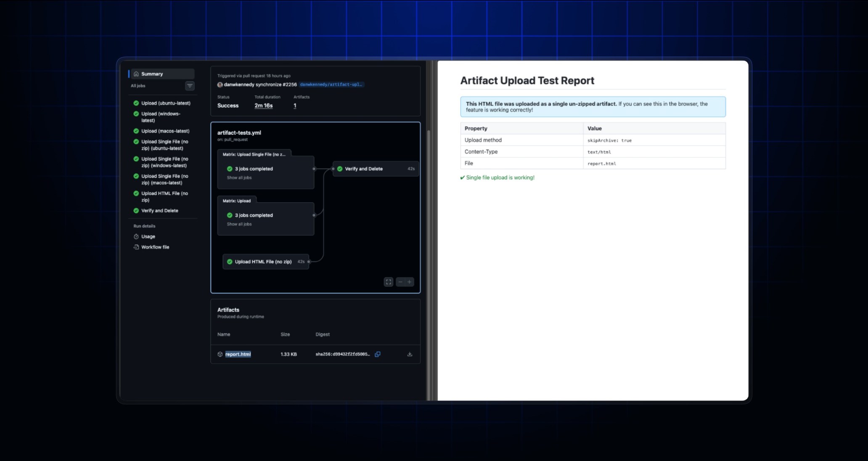Click the filter jobs icon button
The width and height of the screenshot is (868, 461).
tap(190, 86)
